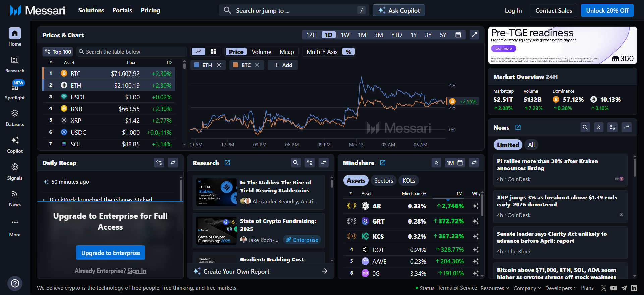The image size is (644, 295).
Task: Switch chart metric to Volume
Action: [x=262, y=52]
